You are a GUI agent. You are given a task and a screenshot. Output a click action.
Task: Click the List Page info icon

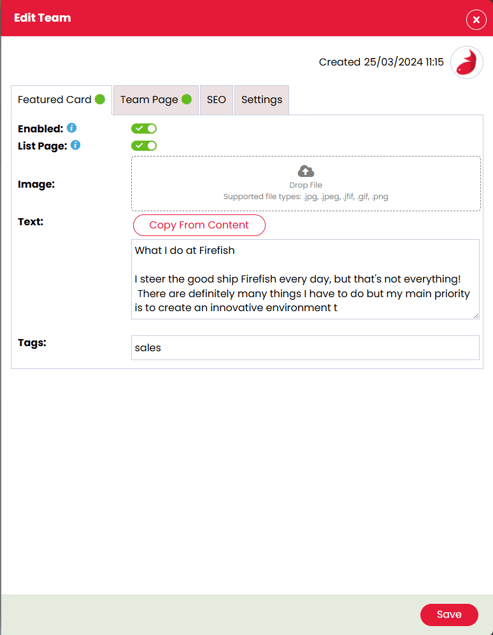pos(75,145)
